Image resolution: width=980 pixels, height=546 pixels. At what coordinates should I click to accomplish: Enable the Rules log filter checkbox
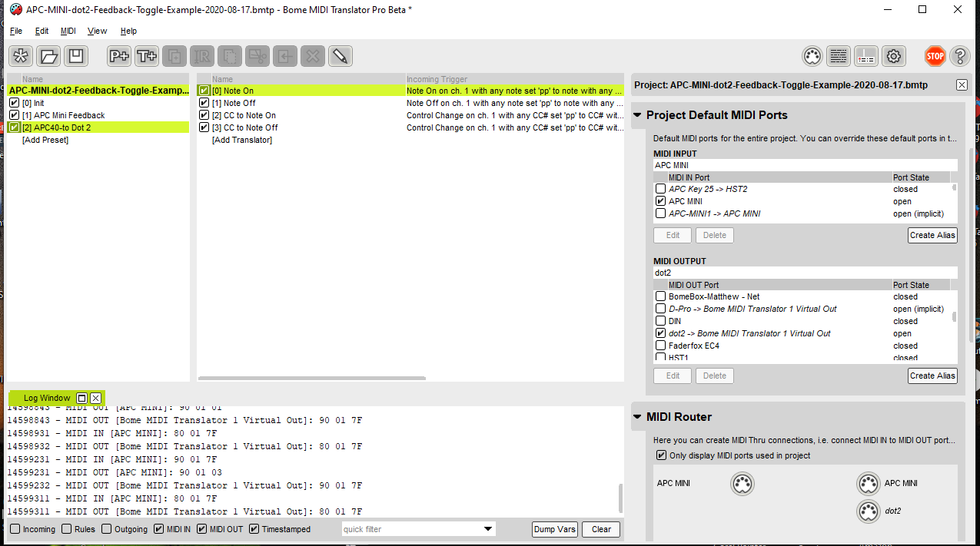(x=67, y=529)
